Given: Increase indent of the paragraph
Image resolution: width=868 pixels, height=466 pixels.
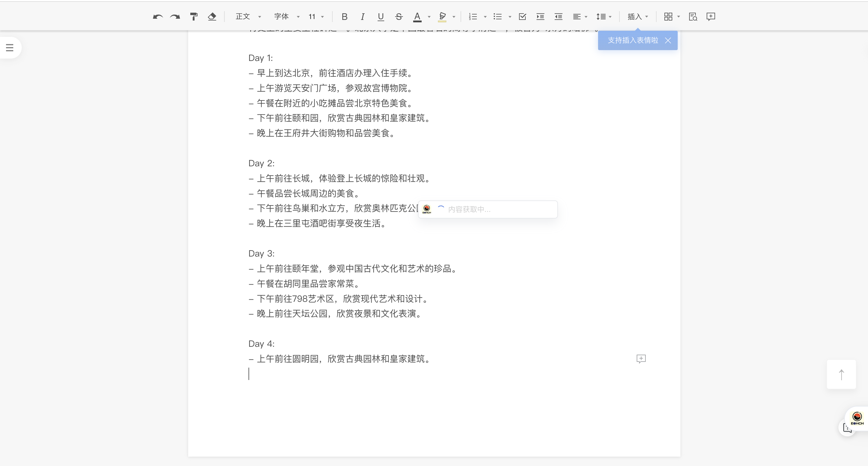Looking at the screenshot, I should (540, 17).
